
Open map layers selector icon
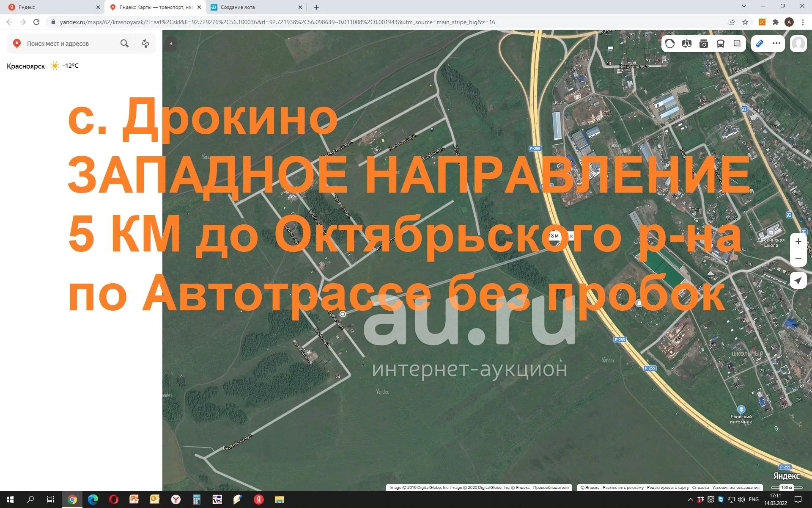[737, 44]
